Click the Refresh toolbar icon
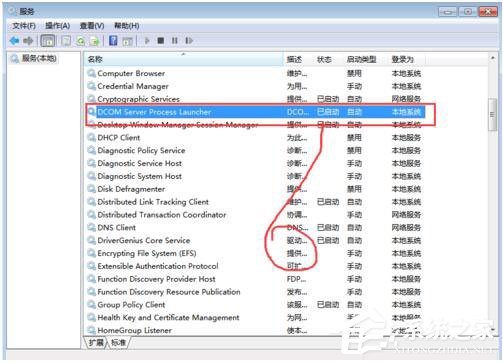The image size is (503, 363). tap(80, 41)
